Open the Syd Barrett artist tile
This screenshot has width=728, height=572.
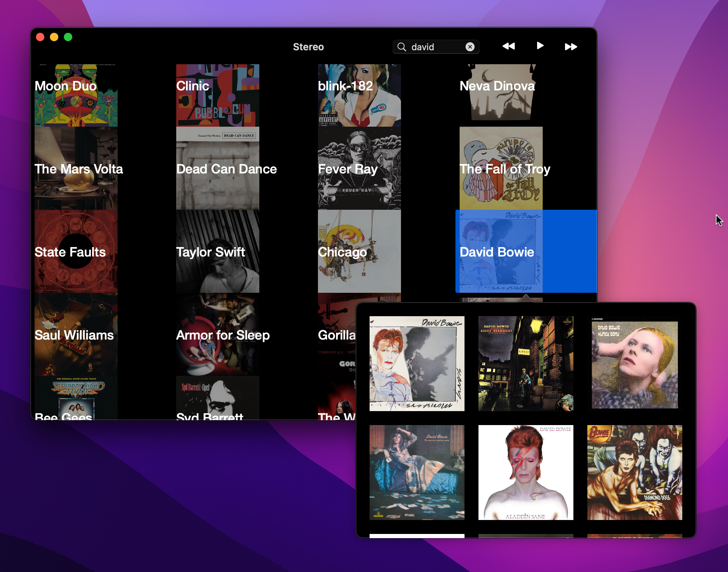pyautogui.click(x=218, y=398)
